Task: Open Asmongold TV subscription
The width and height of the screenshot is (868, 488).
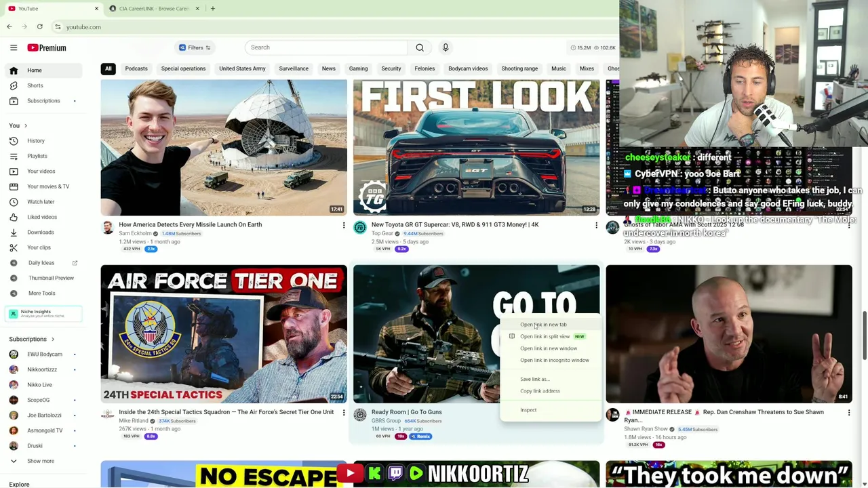Action: [x=45, y=430]
